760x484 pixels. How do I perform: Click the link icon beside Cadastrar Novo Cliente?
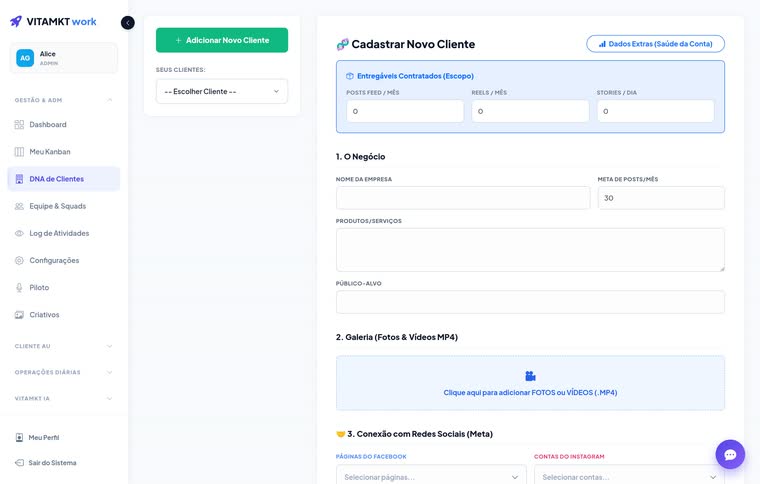pos(342,45)
